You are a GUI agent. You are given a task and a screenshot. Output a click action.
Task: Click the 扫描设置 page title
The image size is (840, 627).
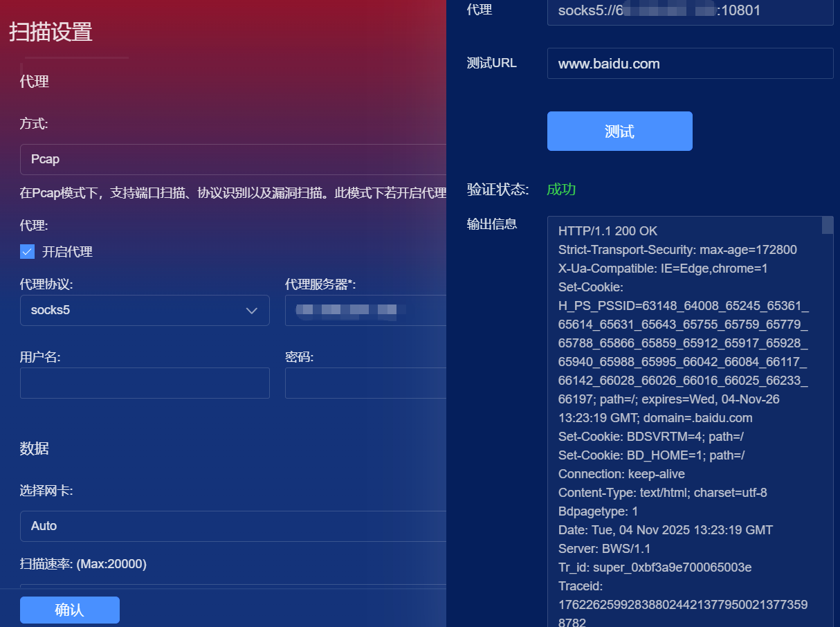tap(51, 32)
